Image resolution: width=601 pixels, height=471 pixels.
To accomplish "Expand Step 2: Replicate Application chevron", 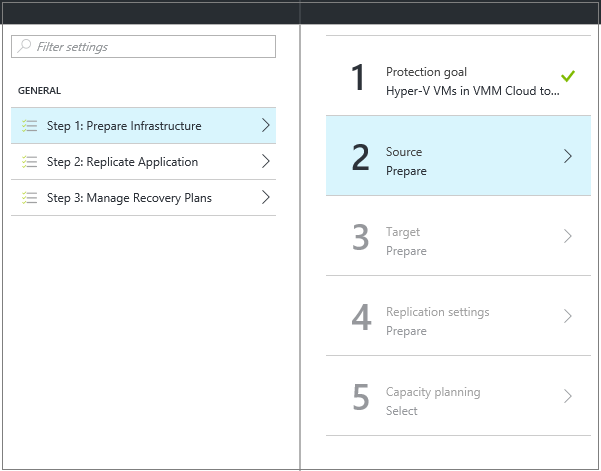I will click(x=265, y=162).
